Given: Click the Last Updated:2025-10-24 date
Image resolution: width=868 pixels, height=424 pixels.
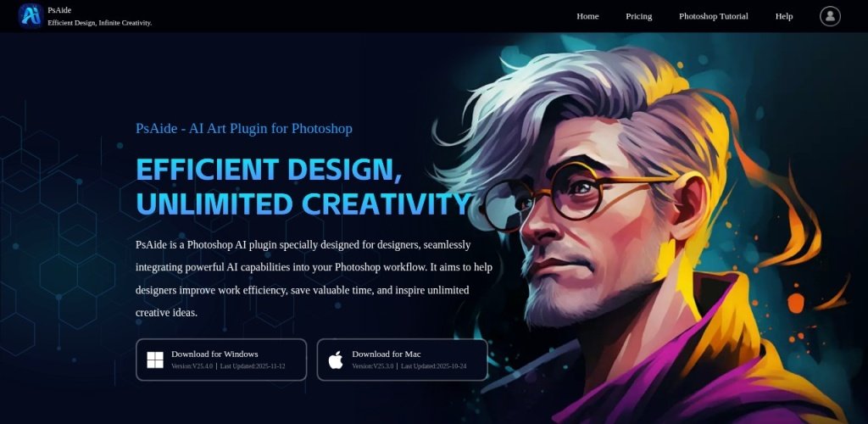Looking at the screenshot, I should (x=433, y=366).
